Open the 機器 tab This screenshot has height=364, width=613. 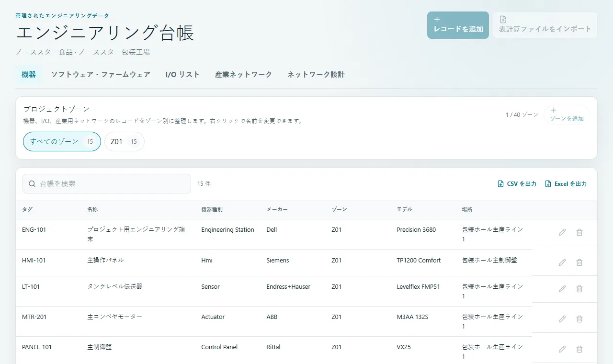click(29, 75)
